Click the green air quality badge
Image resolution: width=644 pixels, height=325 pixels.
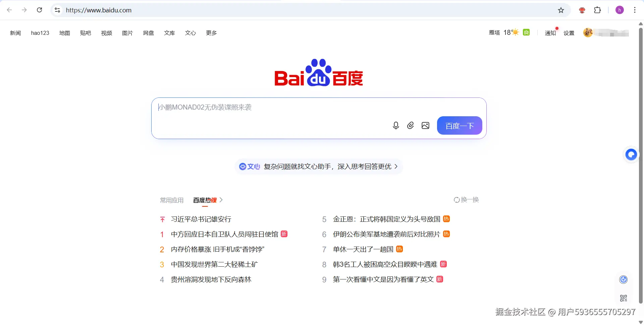pos(526,32)
